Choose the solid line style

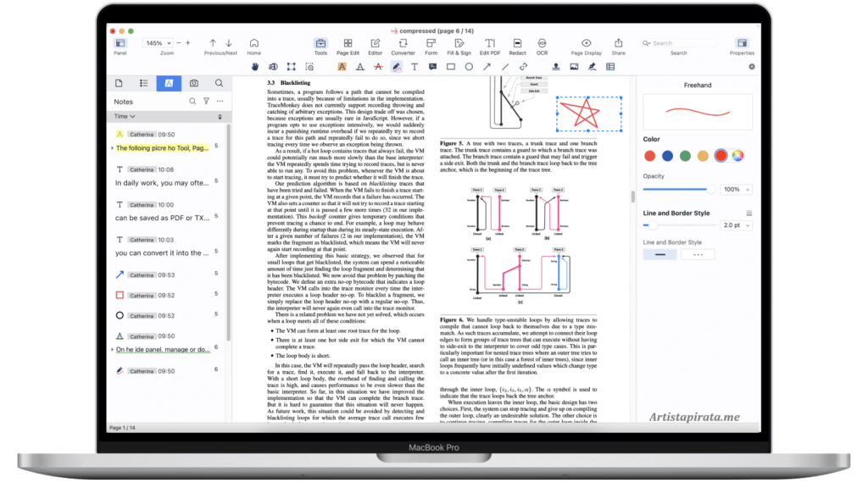tap(659, 254)
